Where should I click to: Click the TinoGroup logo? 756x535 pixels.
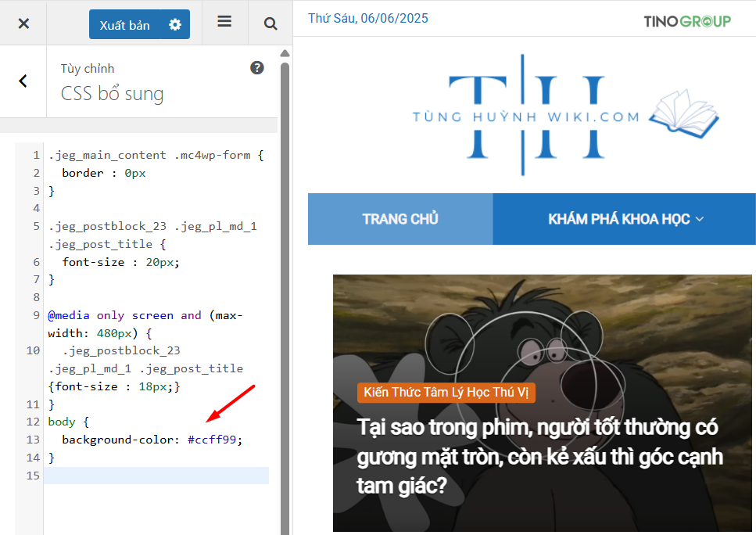[687, 21]
